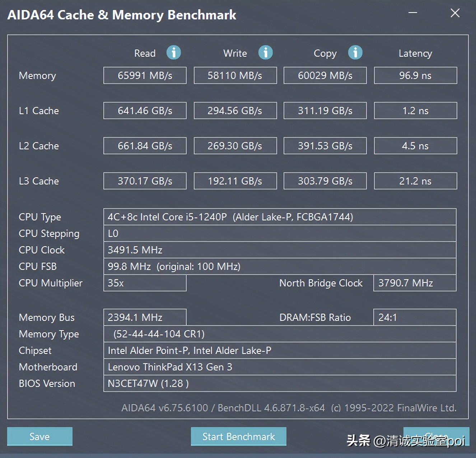Click the Memory Bus field showing 2394.1 MHz
The image size is (476, 458).
[x=145, y=317]
